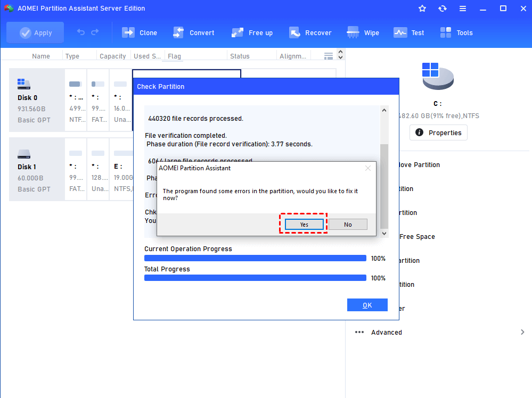Click the redo arrow icon

(x=95, y=32)
